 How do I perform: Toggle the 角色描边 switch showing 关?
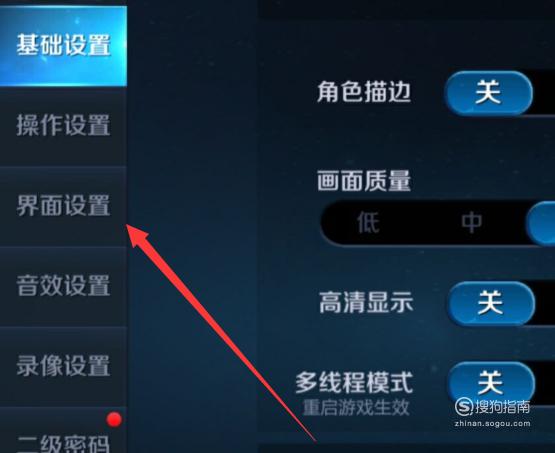488,93
